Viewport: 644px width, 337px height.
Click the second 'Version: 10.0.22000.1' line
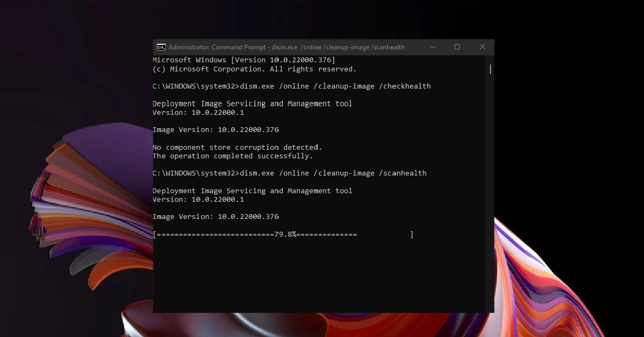click(x=198, y=200)
